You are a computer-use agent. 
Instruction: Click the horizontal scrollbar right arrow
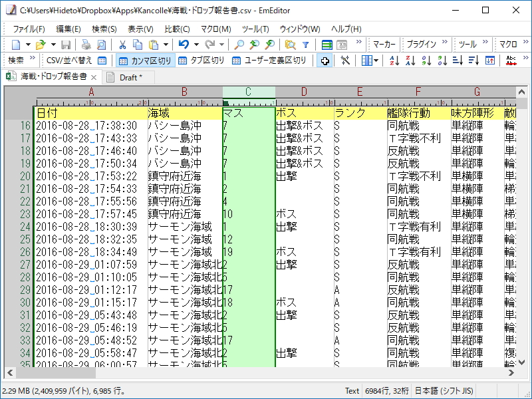click(x=511, y=373)
